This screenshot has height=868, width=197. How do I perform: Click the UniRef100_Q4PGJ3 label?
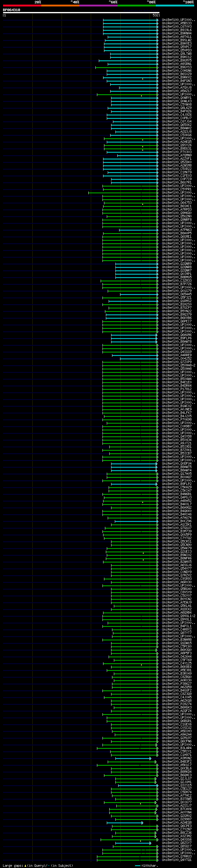(x=177, y=497)
